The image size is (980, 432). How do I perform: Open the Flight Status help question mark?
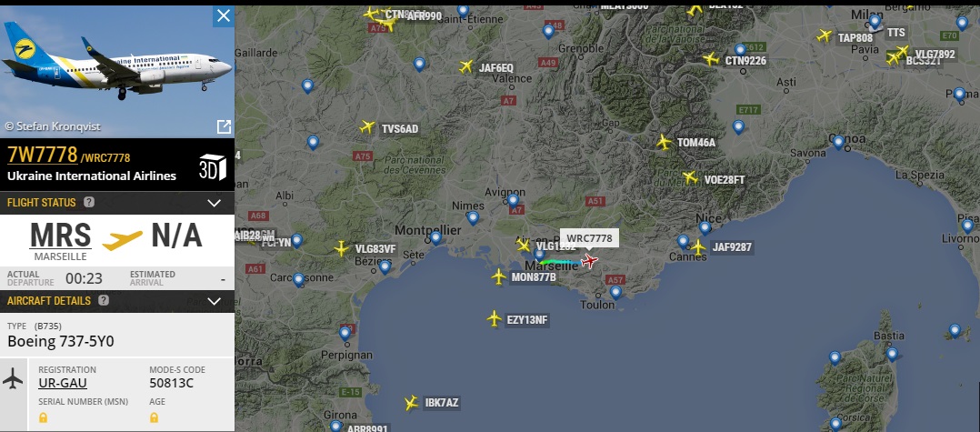(89, 202)
